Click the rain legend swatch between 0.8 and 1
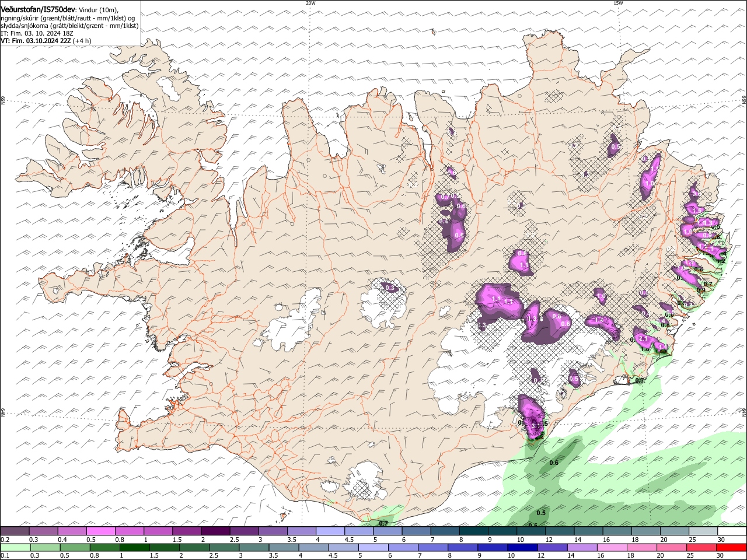The image size is (747, 560). tap(104, 548)
